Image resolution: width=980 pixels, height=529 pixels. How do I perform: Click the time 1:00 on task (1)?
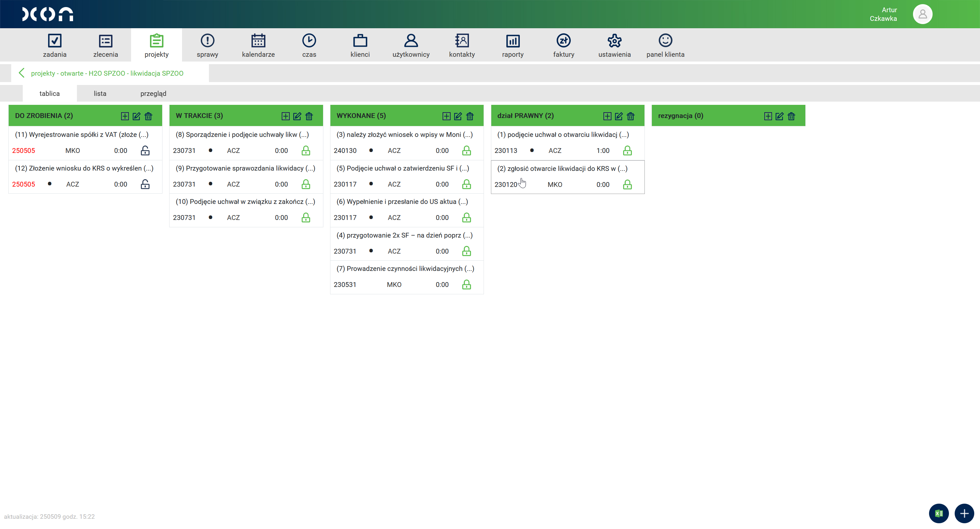point(602,150)
